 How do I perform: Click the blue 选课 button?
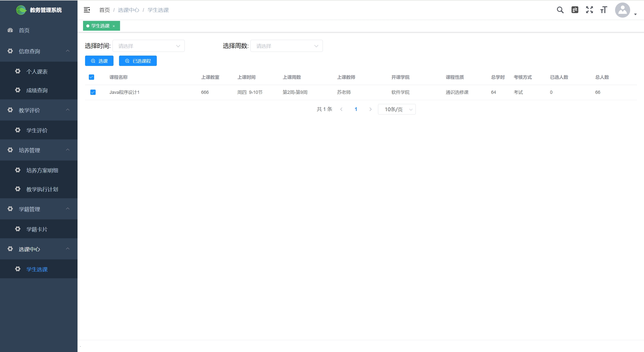tap(99, 61)
